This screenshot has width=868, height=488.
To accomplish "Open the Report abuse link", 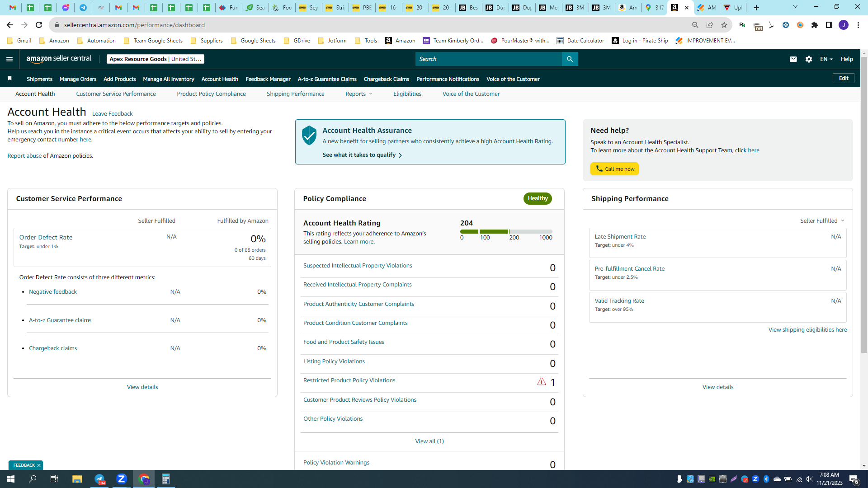I will (24, 156).
